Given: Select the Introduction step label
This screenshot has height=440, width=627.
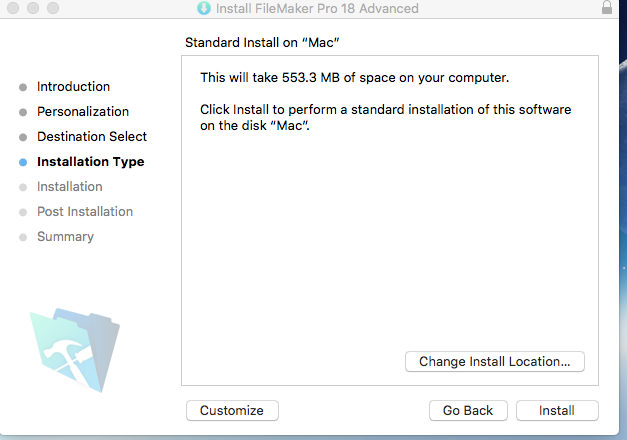Looking at the screenshot, I should coord(73,86).
